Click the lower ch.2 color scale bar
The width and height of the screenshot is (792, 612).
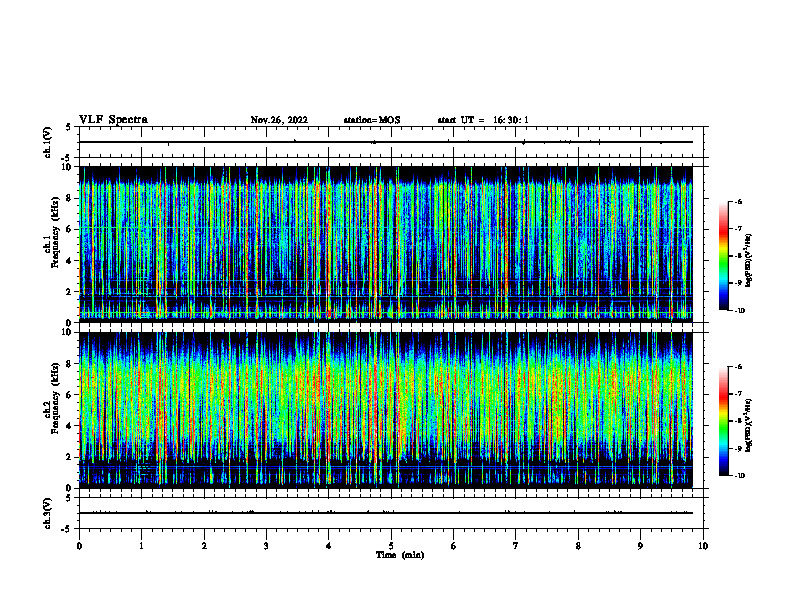(x=724, y=421)
